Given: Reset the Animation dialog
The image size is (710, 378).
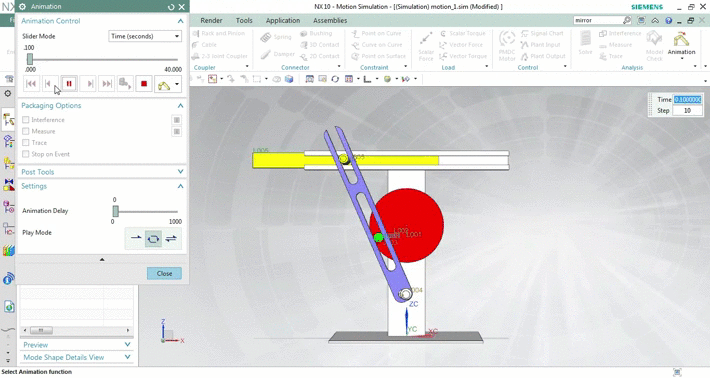Looking at the screenshot, I should [x=171, y=7].
